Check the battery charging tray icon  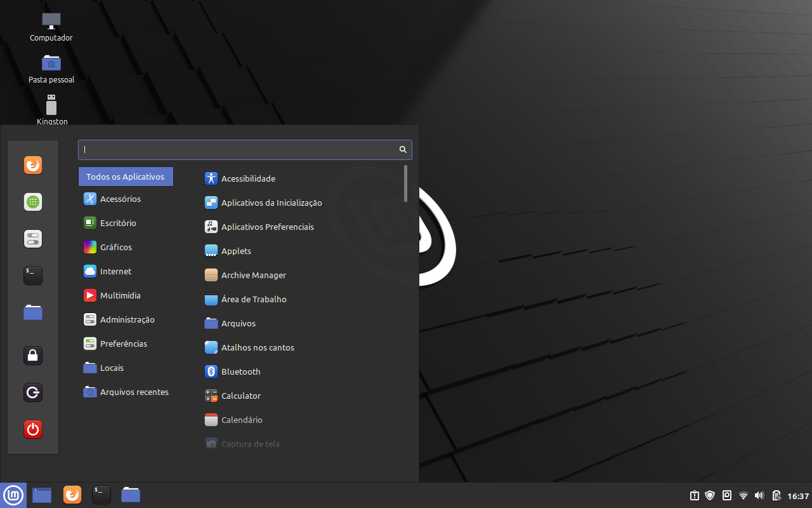pyautogui.click(x=776, y=495)
